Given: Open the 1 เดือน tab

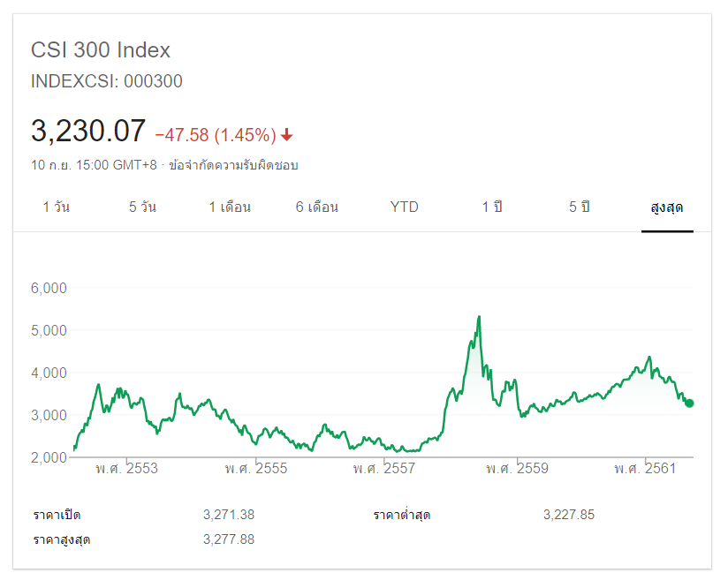Looking at the screenshot, I should tap(230, 207).
